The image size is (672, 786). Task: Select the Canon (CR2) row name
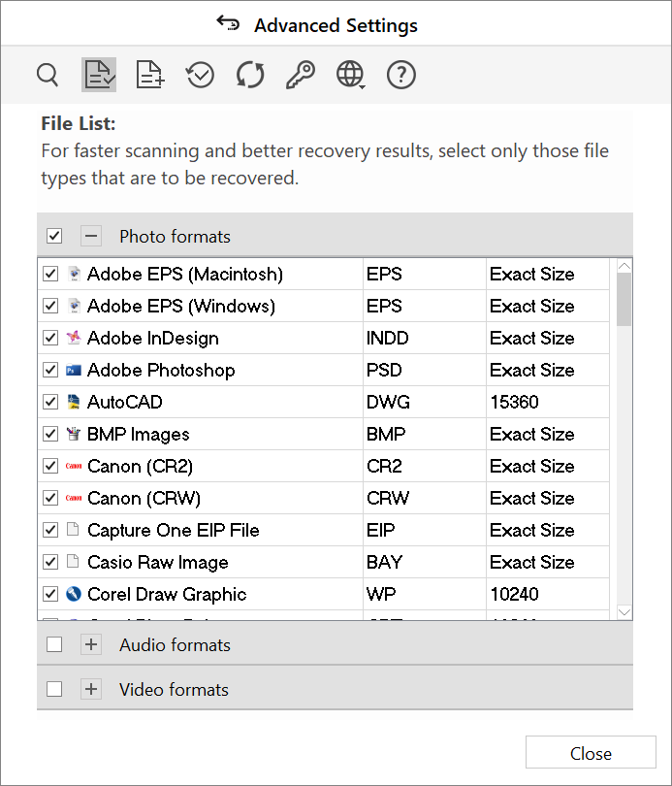point(140,466)
